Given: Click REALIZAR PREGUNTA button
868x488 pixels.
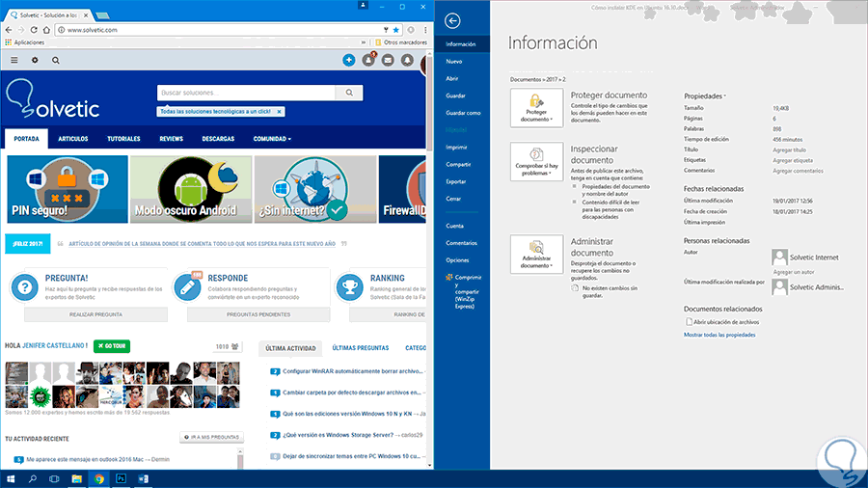Looking at the screenshot, I should (x=95, y=314).
